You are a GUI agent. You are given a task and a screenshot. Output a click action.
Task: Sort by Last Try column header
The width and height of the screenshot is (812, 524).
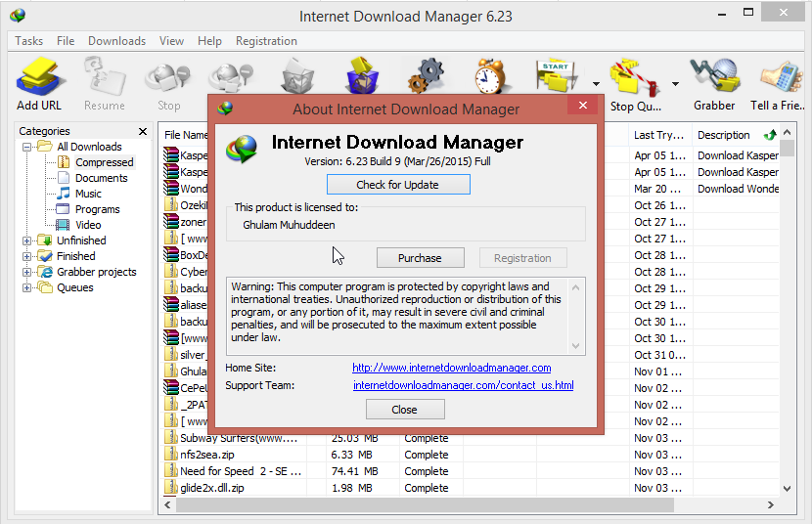point(659,135)
